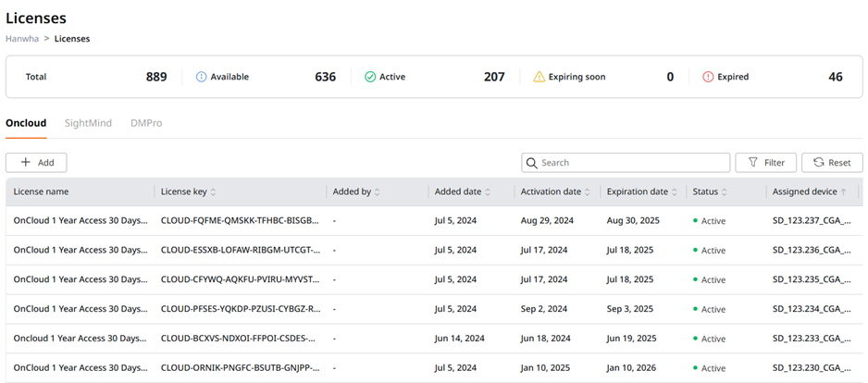
Task: Click the Active count 207
Action: pyautogui.click(x=494, y=77)
